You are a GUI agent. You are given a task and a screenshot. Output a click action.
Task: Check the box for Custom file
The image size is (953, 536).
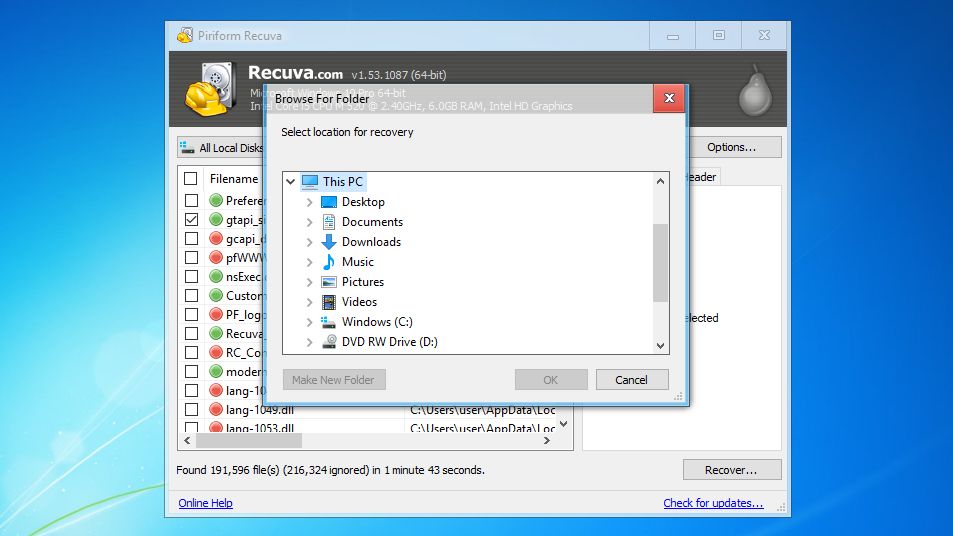pyautogui.click(x=191, y=295)
